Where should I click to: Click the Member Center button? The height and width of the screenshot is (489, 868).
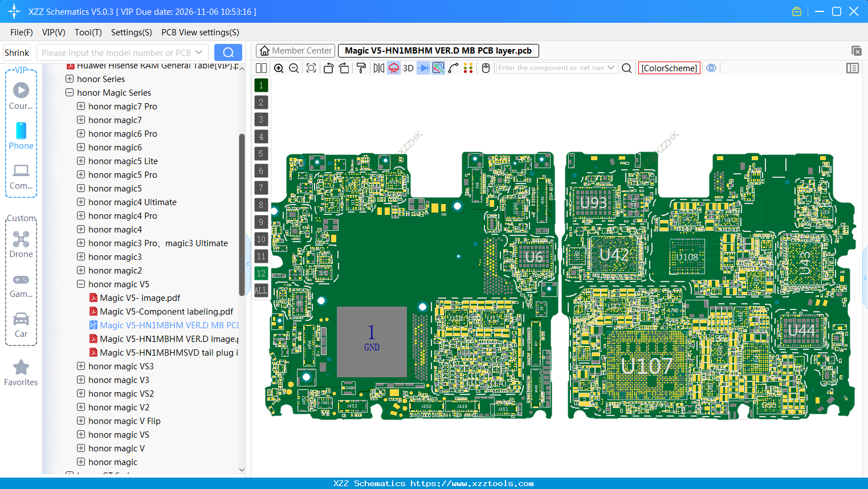point(295,50)
